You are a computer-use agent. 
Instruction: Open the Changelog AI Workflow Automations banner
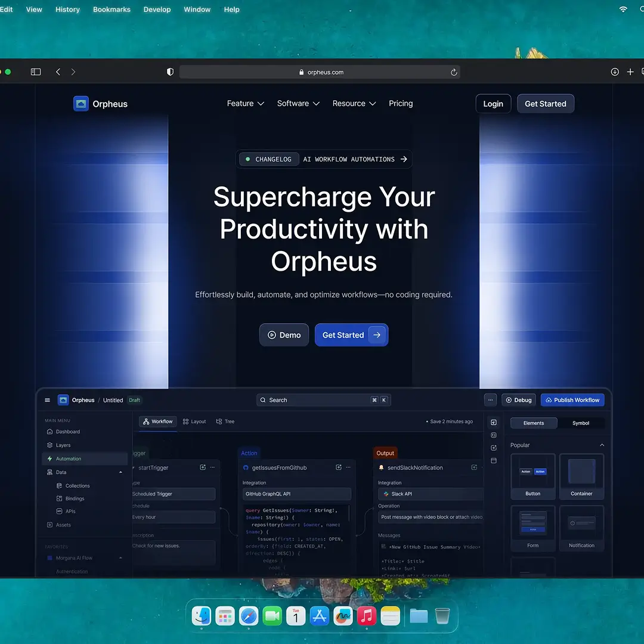(324, 159)
